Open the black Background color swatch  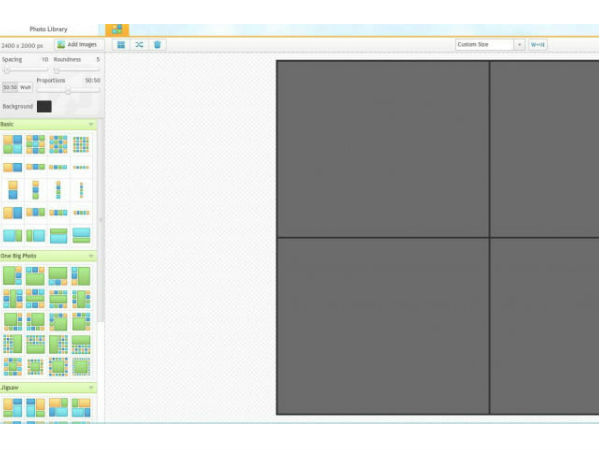[x=44, y=106]
